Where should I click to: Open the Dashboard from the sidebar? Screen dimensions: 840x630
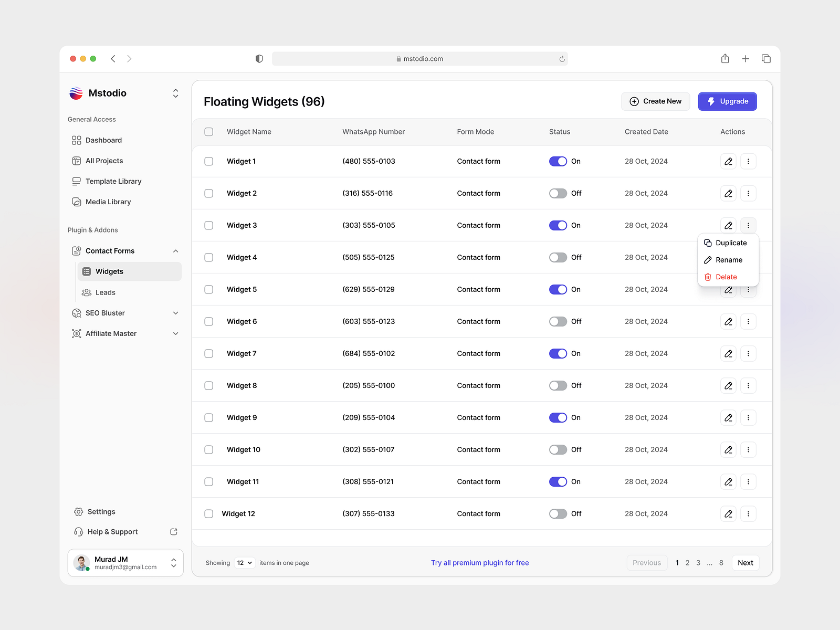coord(103,140)
